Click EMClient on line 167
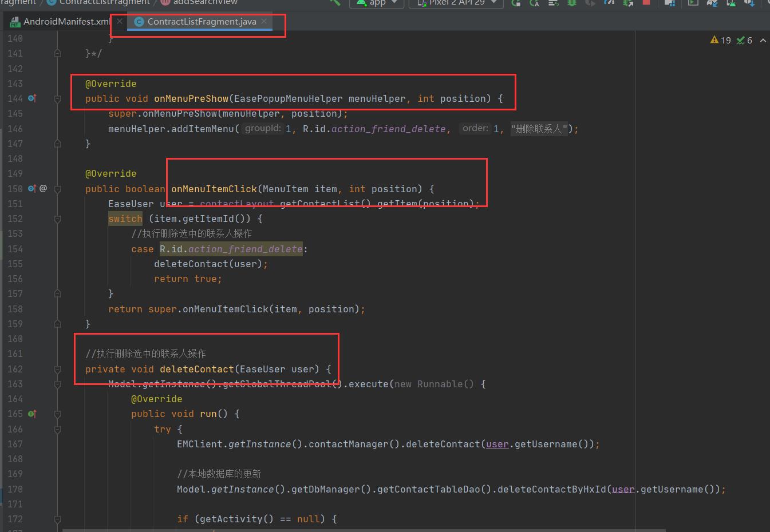 [x=200, y=444]
